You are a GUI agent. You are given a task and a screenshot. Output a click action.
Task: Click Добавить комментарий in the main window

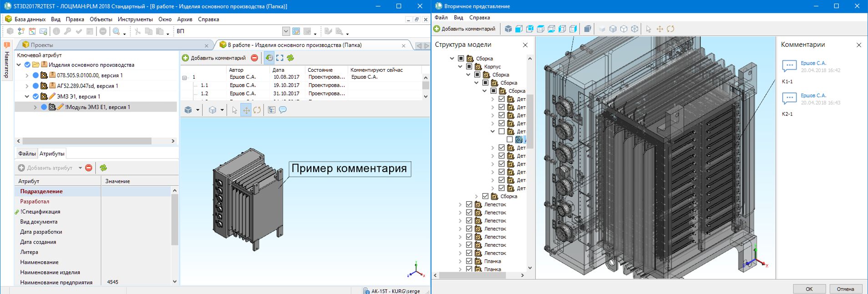click(x=214, y=58)
